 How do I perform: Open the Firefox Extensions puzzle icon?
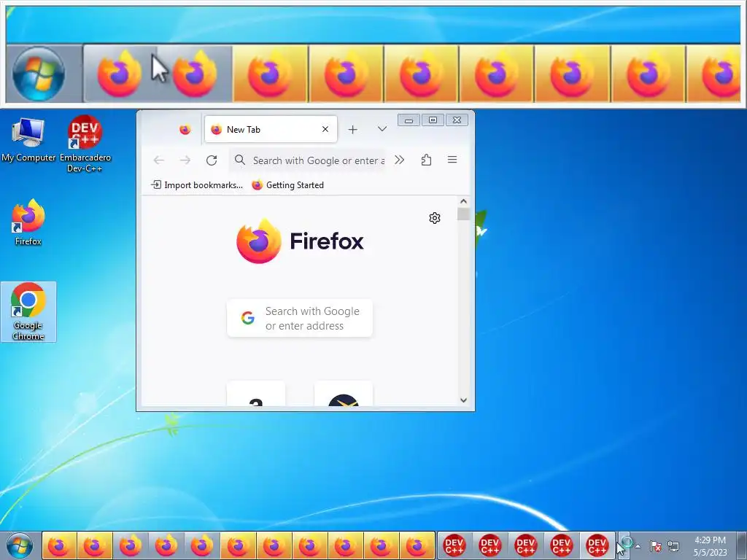tap(426, 160)
